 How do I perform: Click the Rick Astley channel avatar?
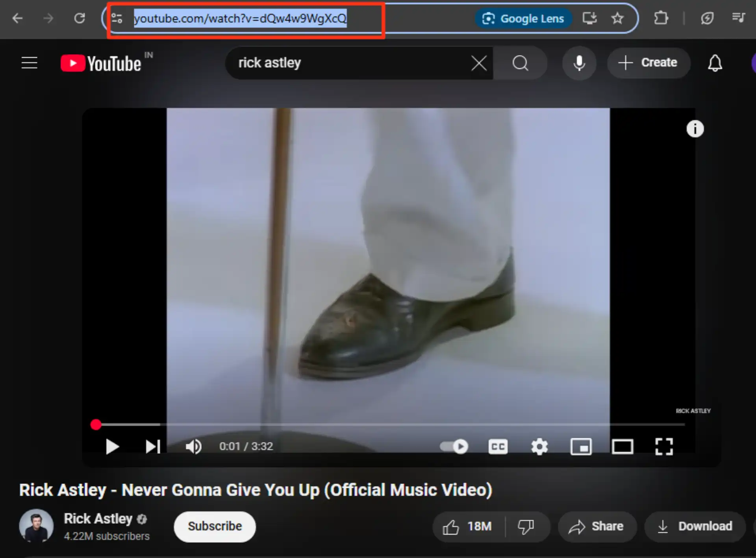tap(36, 526)
